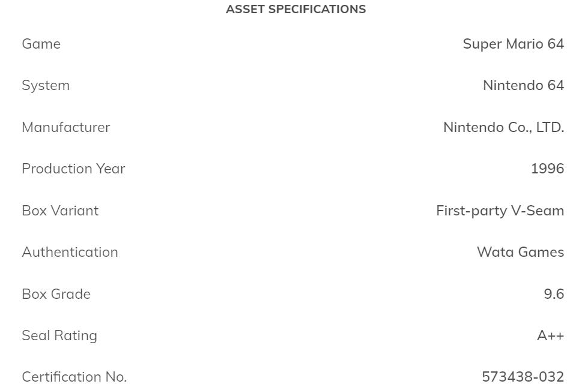The height and width of the screenshot is (387, 588).
Task: Click the System field label
Action: pyautogui.click(x=46, y=85)
